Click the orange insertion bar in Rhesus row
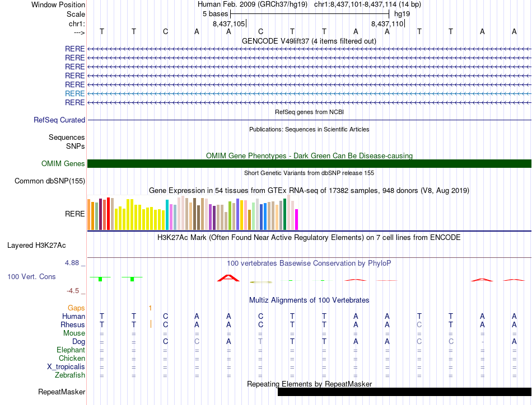 click(x=151, y=324)
